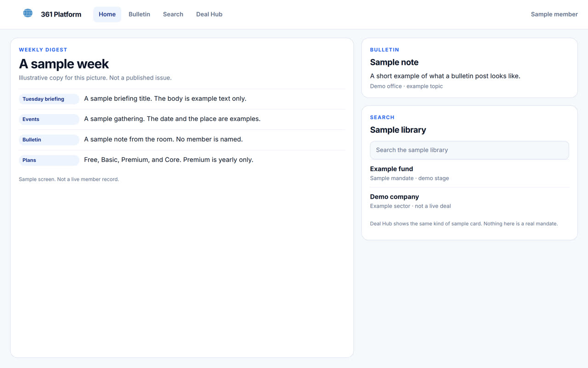Click 'Sample mandate · demo stage' text

(x=409, y=178)
